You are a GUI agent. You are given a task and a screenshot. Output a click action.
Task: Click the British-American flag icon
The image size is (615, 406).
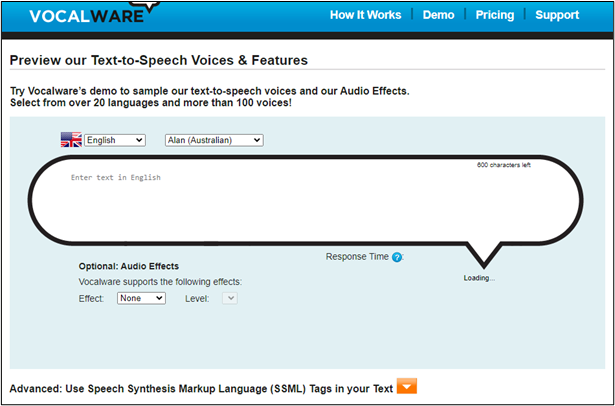tap(71, 140)
